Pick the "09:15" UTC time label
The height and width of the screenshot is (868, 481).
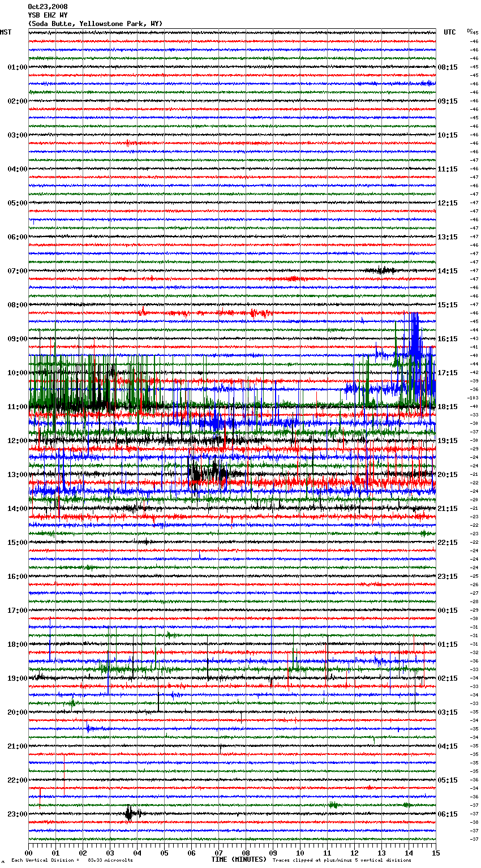(448, 101)
